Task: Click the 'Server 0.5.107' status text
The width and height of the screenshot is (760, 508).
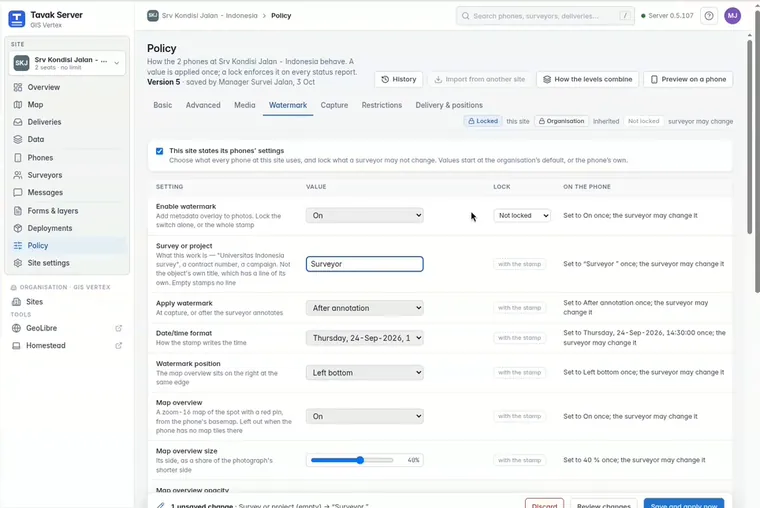Action: click(x=671, y=16)
